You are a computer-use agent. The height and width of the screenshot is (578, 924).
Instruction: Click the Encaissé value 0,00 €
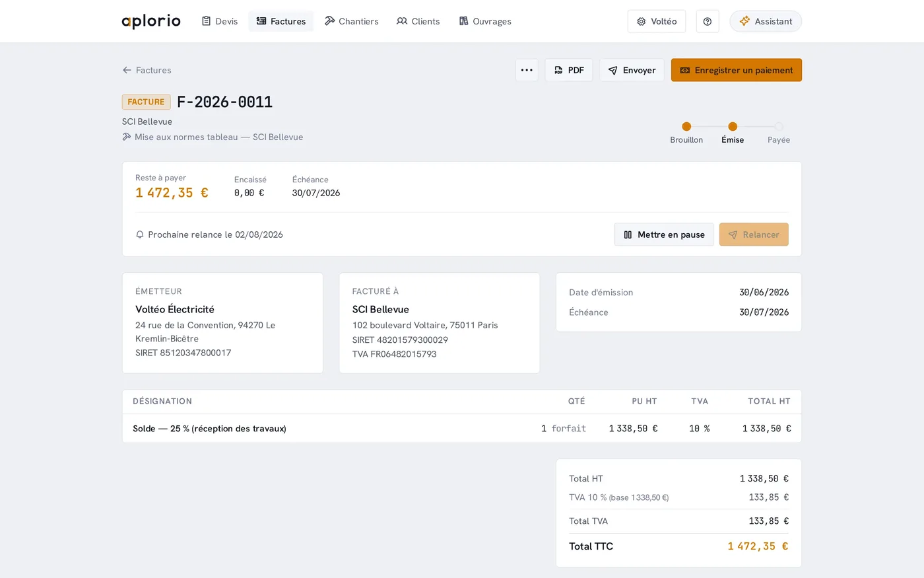tap(249, 193)
